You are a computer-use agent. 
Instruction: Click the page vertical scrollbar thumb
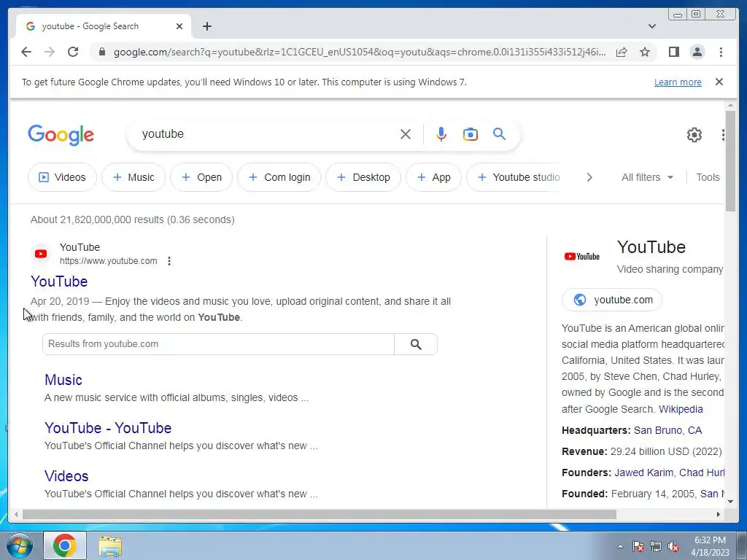(730, 161)
